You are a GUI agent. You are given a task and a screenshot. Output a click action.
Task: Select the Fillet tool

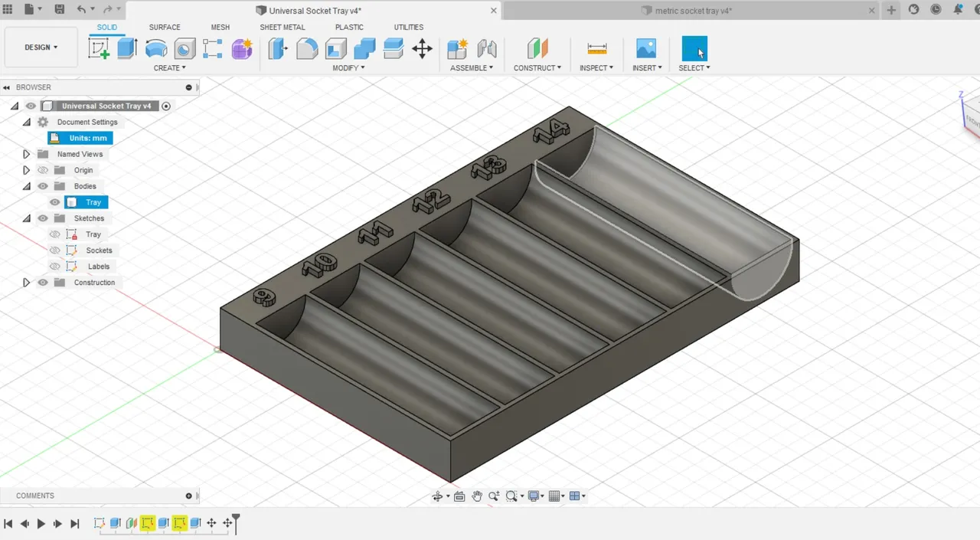pos(307,49)
